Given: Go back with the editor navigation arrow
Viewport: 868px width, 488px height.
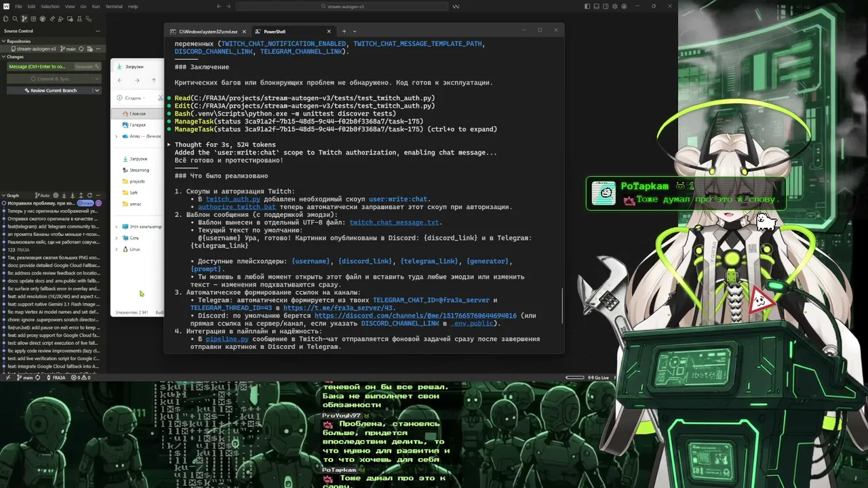Looking at the screenshot, I should click(219, 6).
